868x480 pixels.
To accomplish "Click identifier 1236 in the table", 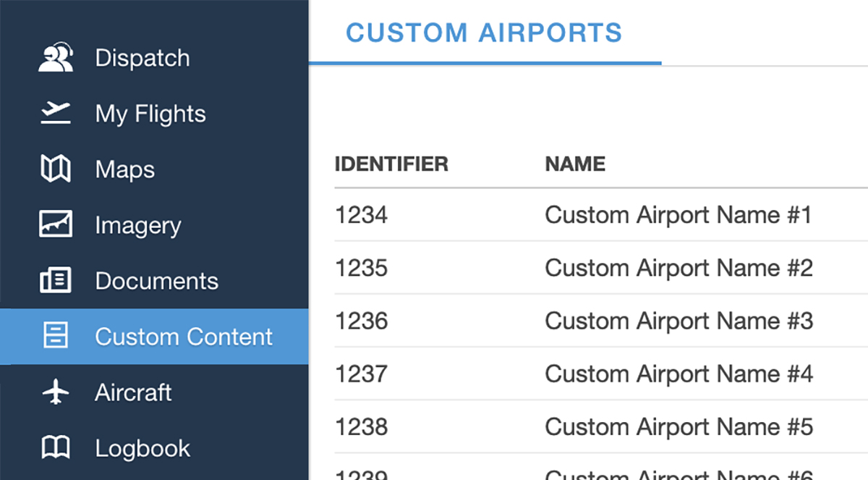I will [x=361, y=321].
